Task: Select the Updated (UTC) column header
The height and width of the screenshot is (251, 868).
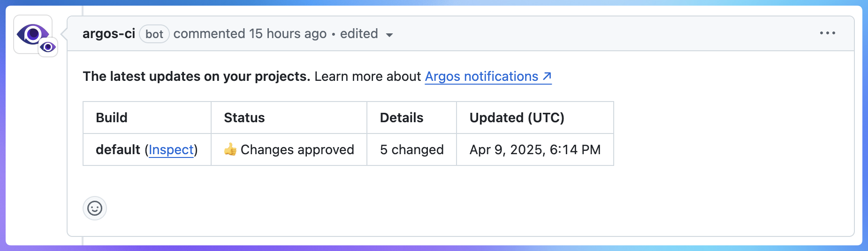Action: pos(535,118)
